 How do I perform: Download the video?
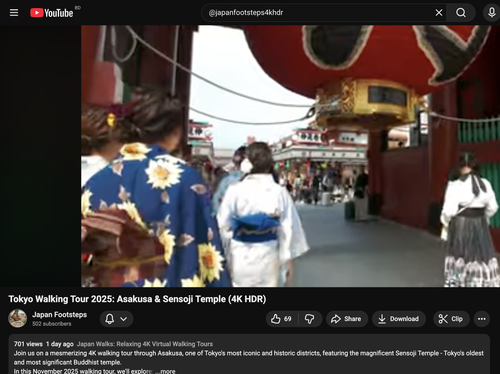399,319
